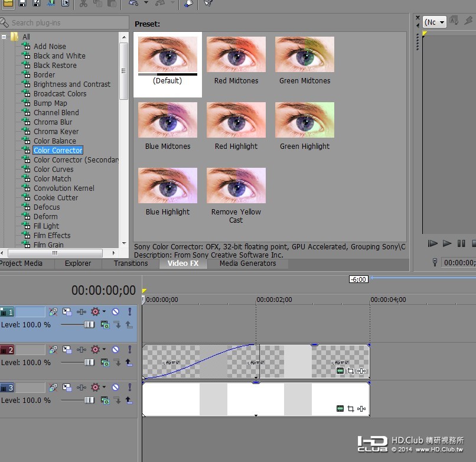Open automation settings dropdown on track 1
The width and height of the screenshot is (476, 462).
(x=104, y=312)
